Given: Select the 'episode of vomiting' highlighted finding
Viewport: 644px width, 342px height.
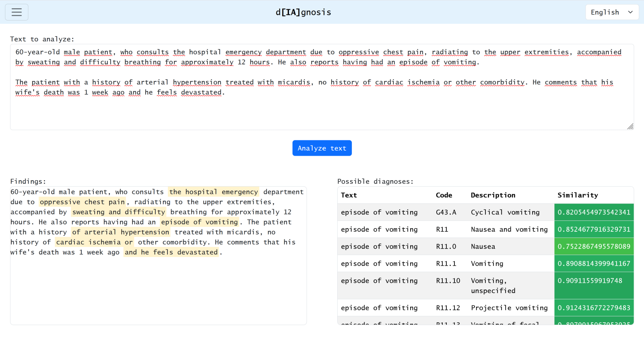Looking at the screenshot, I should [200, 222].
